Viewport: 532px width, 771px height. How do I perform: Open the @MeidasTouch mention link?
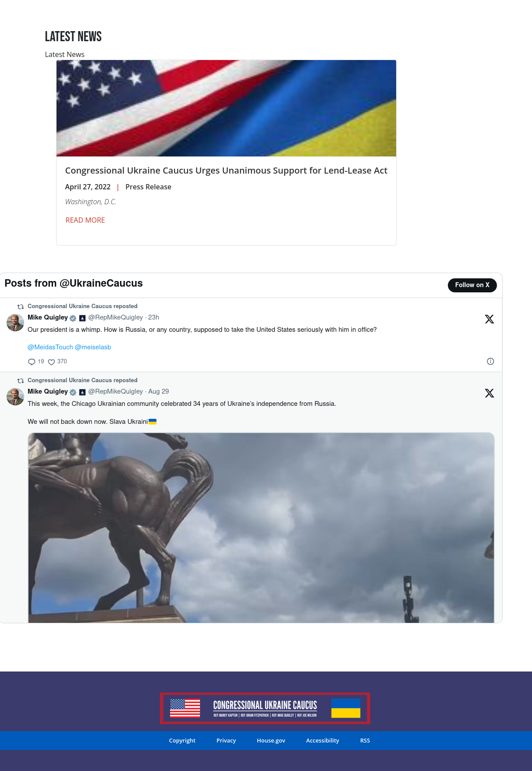(50, 347)
